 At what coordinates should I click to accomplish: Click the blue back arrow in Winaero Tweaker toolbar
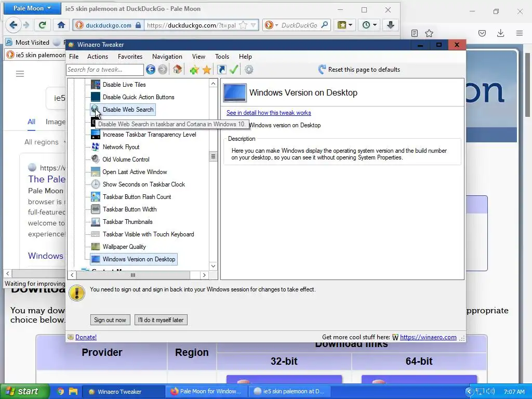(x=151, y=70)
